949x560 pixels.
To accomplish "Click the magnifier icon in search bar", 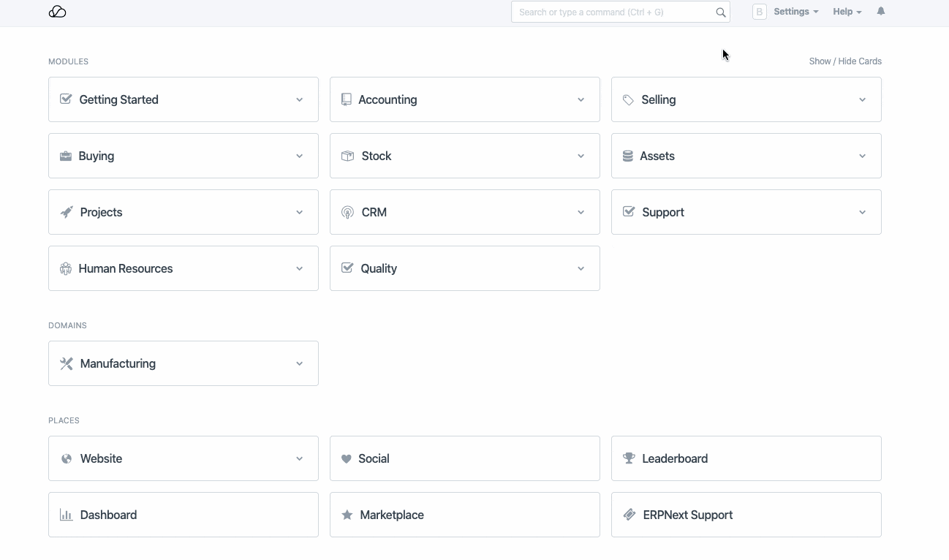I will tap(720, 12).
